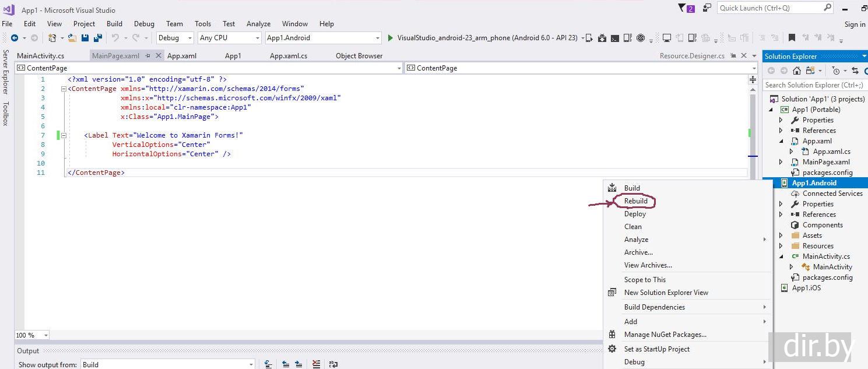Screen dimensions: 868x369
Task: Click the bookmark icon in the toolbar
Action: coord(792,38)
